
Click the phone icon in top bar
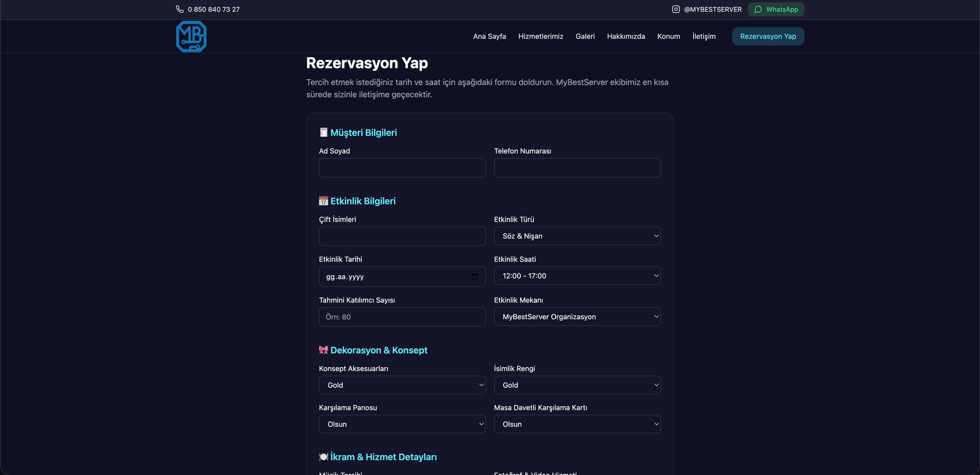pos(180,9)
